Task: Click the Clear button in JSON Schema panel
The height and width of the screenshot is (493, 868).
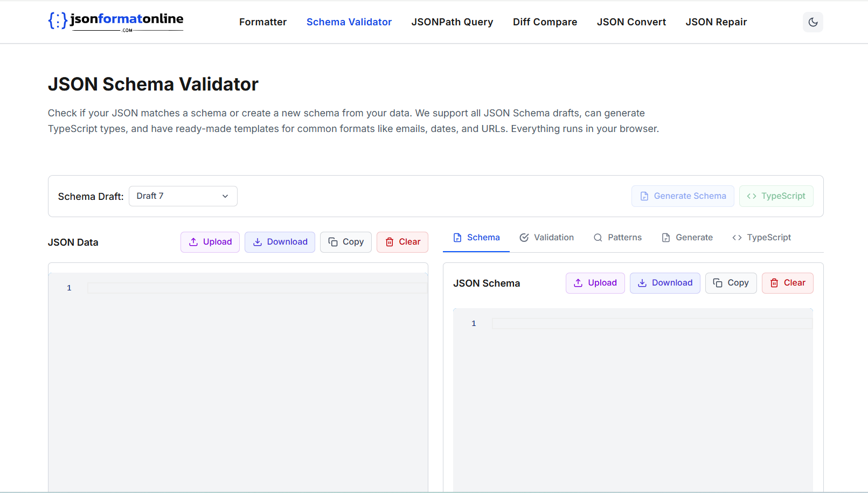Action: [x=787, y=283]
